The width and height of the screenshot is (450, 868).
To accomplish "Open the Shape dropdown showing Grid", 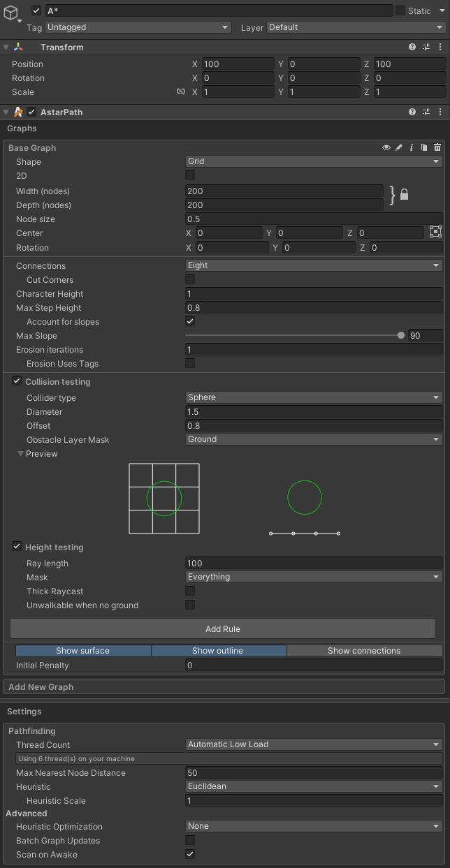I will [314, 161].
